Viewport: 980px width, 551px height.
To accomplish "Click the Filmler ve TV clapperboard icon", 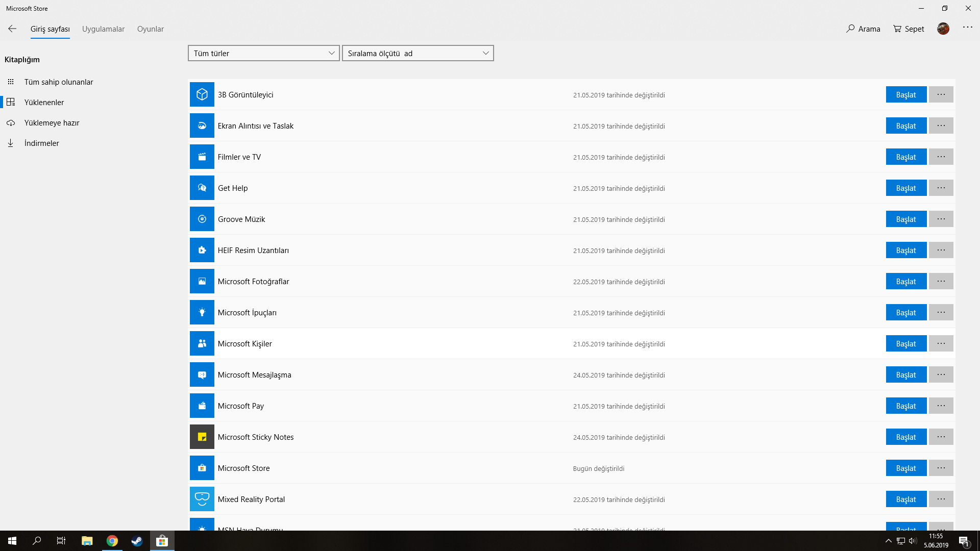I will [x=202, y=157].
